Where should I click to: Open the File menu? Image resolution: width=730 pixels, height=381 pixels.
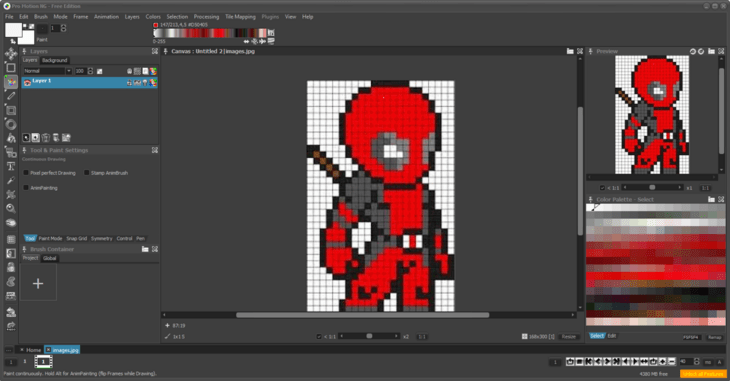pos(9,17)
